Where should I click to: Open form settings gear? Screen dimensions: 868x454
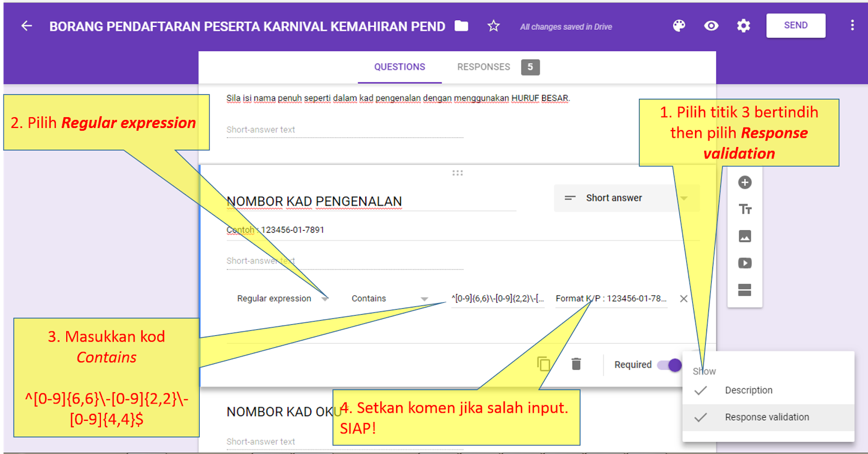pyautogui.click(x=743, y=25)
